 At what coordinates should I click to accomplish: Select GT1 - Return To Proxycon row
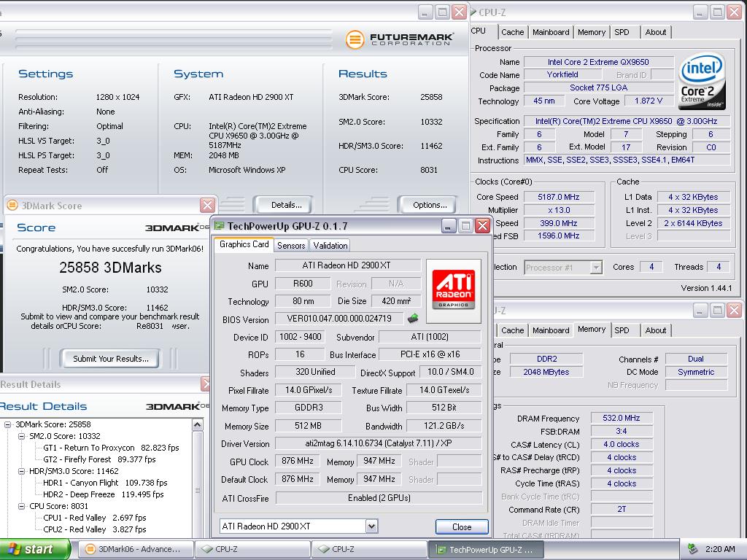(111, 448)
